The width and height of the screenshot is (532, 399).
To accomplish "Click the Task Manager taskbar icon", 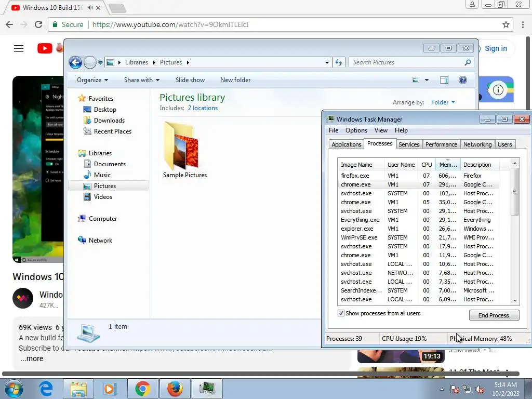I will tap(207, 389).
